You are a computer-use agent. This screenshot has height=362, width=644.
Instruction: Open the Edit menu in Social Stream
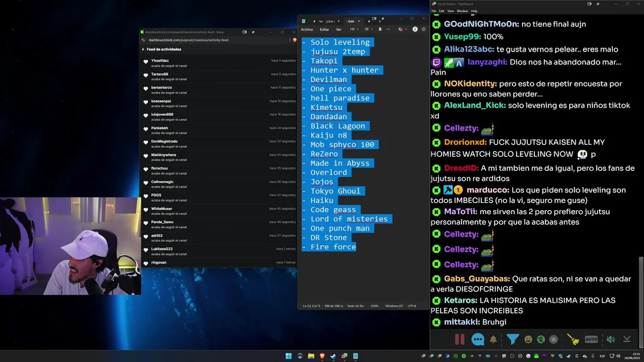(441, 11)
